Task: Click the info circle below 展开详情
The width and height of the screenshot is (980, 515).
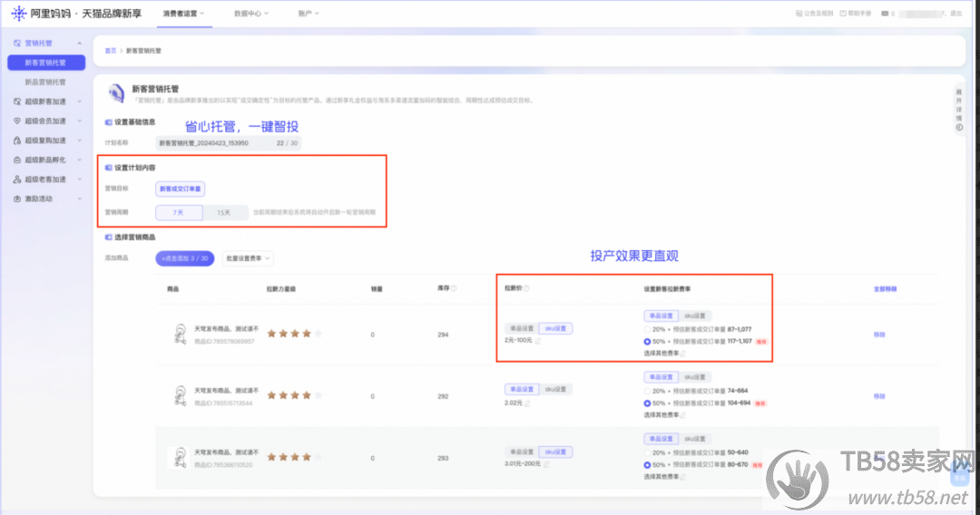Action: [x=959, y=127]
